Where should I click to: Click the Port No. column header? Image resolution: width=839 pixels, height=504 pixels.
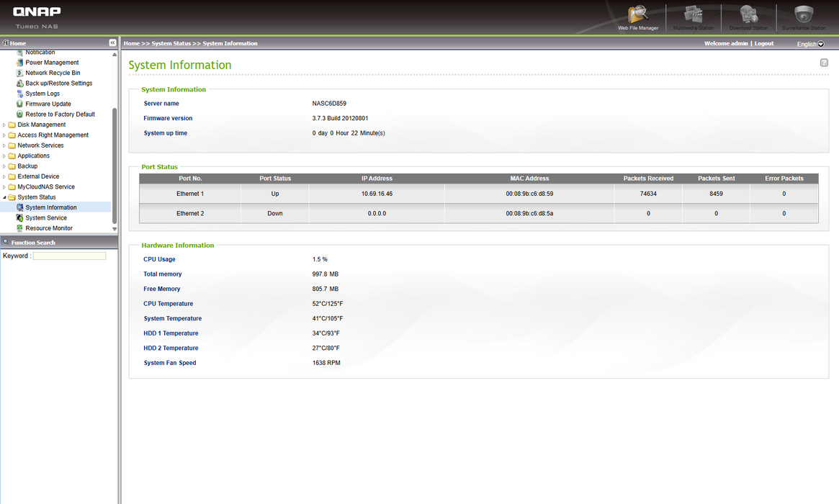tap(190, 179)
